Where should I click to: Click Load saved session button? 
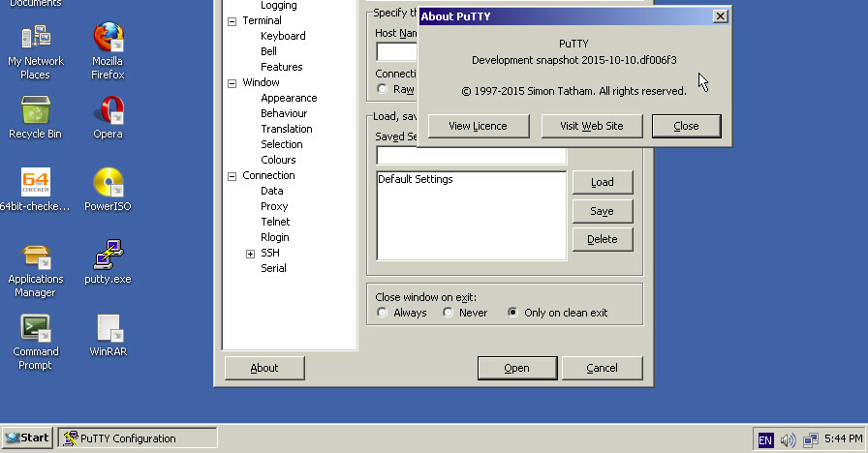(603, 183)
